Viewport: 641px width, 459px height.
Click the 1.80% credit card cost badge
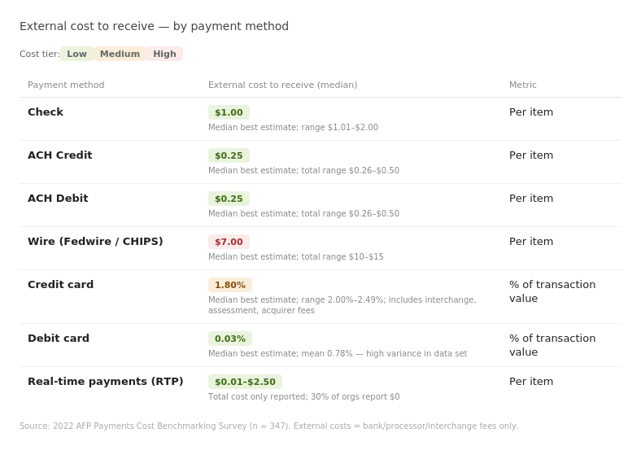pyautogui.click(x=230, y=285)
